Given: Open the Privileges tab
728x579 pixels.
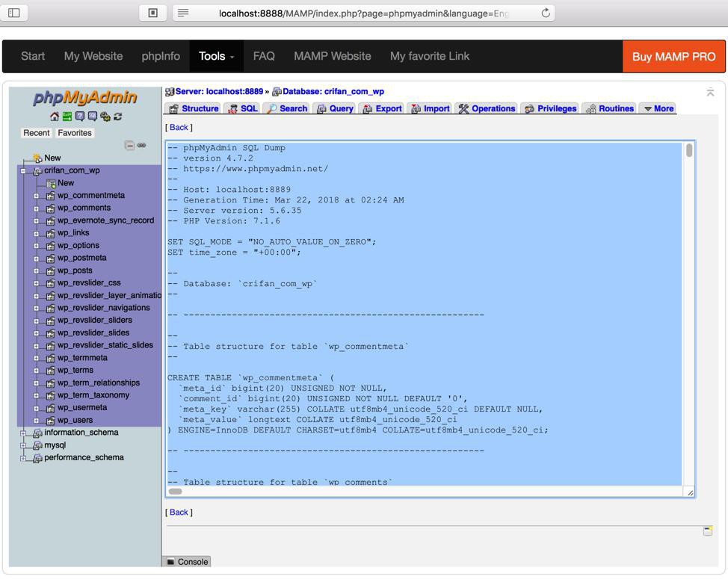Looking at the screenshot, I should click(x=550, y=108).
